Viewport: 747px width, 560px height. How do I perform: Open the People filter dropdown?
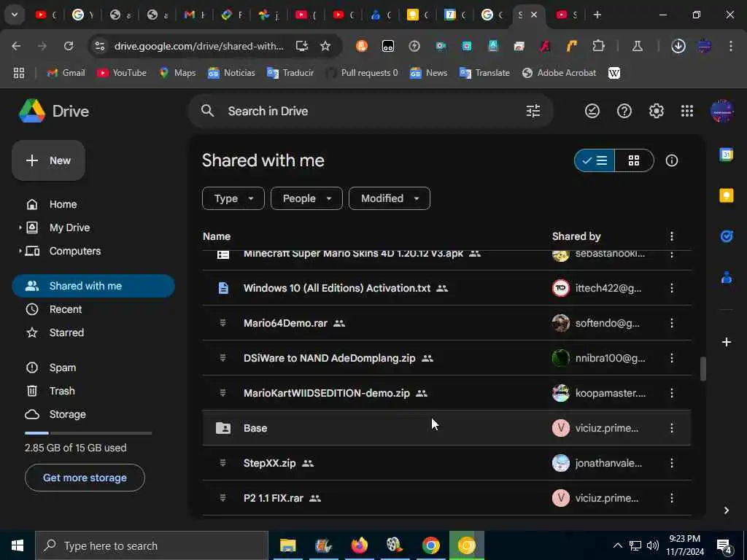click(306, 198)
